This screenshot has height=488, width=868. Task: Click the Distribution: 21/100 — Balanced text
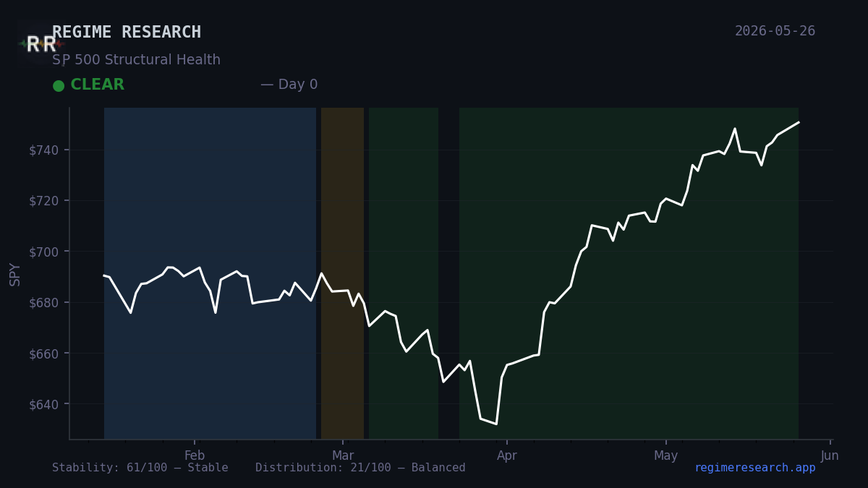(x=360, y=468)
